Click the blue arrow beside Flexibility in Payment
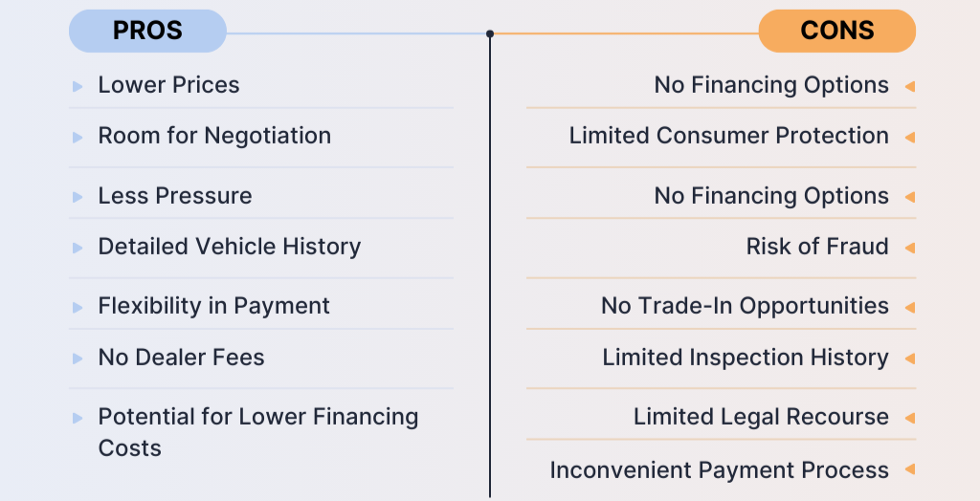980x501 pixels. tap(78, 307)
